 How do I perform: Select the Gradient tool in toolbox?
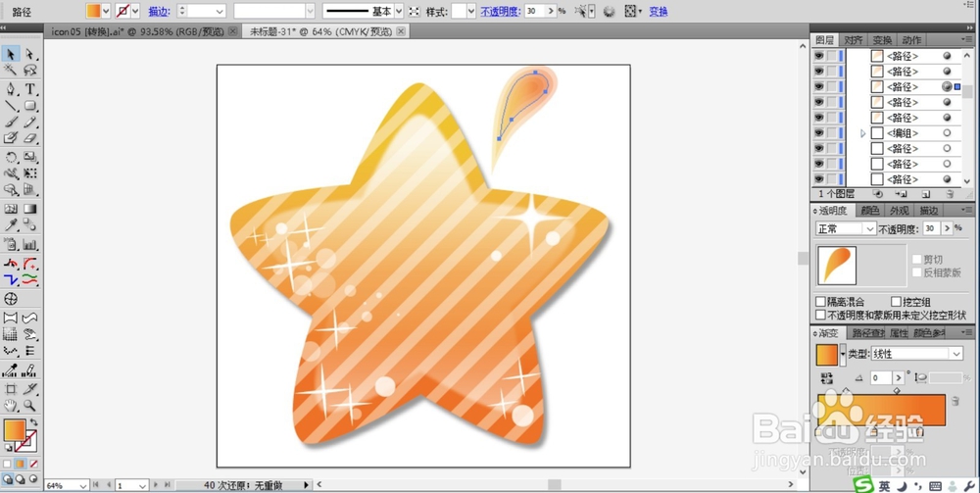(x=30, y=209)
